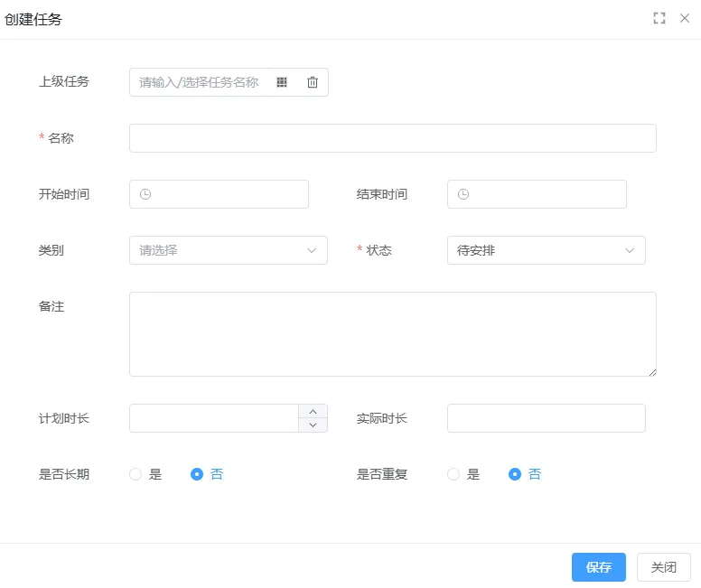The height and width of the screenshot is (588, 701).
Task: Click into the 备注 text area
Action: pyautogui.click(x=392, y=333)
